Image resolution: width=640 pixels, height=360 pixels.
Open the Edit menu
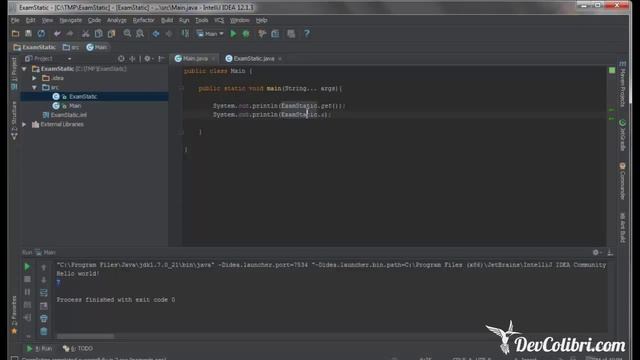pyautogui.click(x=31, y=20)
